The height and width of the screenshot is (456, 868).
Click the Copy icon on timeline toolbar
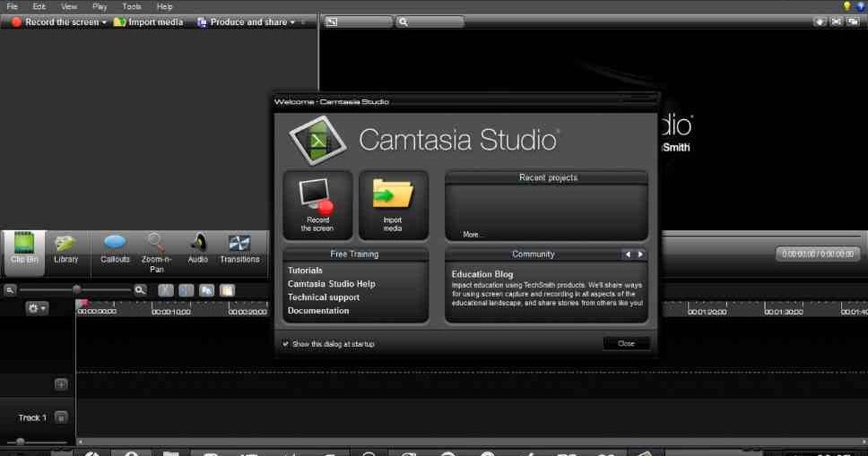point(206,290)
